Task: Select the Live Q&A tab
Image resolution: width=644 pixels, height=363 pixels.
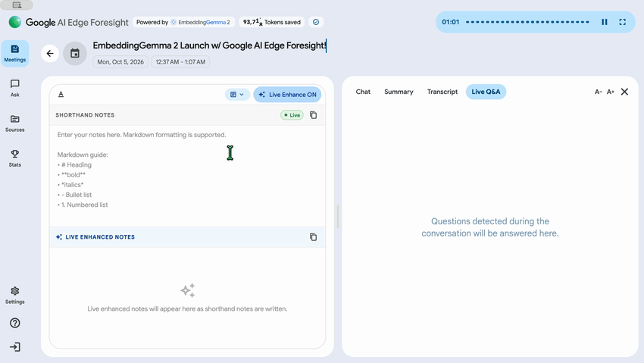Action: tap(486, 92)
